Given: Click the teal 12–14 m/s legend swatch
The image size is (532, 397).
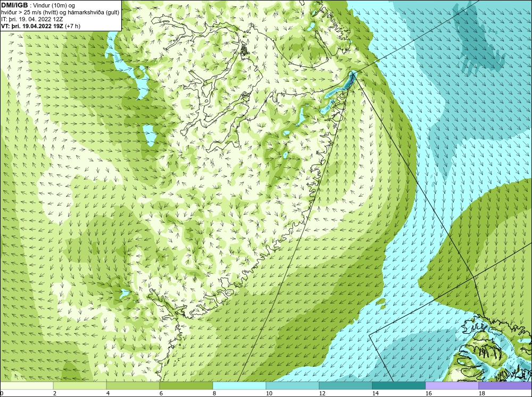Looking at the screenshot, I should click(345, 386).
